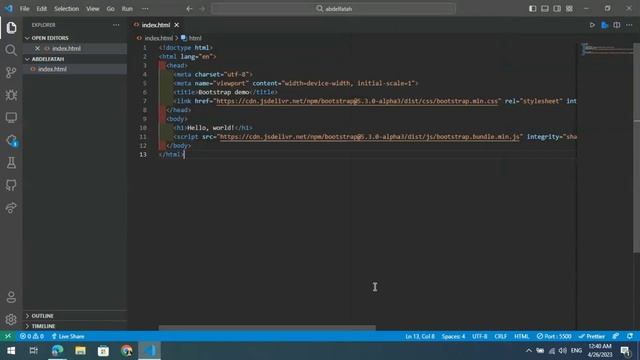The height and width of the screenshot is (360, 640).
Task: Click the remote window indicator in status bar
Action: [x=8, y=336]
